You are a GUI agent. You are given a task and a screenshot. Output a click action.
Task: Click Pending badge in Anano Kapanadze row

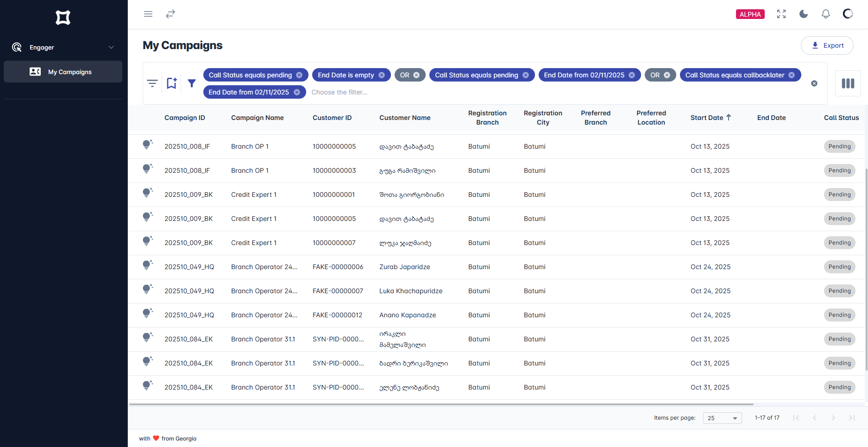pyautogui.click(x=839, y=315)
